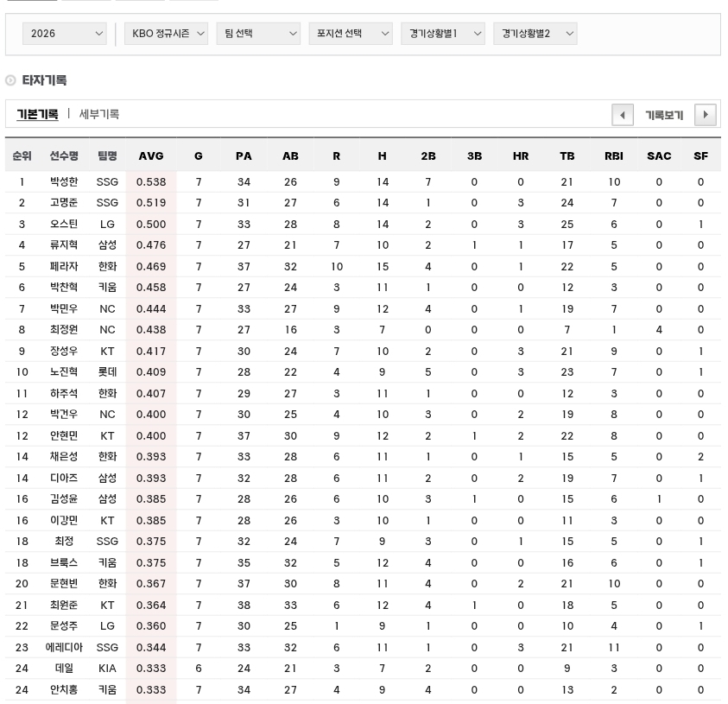
Task: Sort by the HR column header
Action: [x=520, y=156]
